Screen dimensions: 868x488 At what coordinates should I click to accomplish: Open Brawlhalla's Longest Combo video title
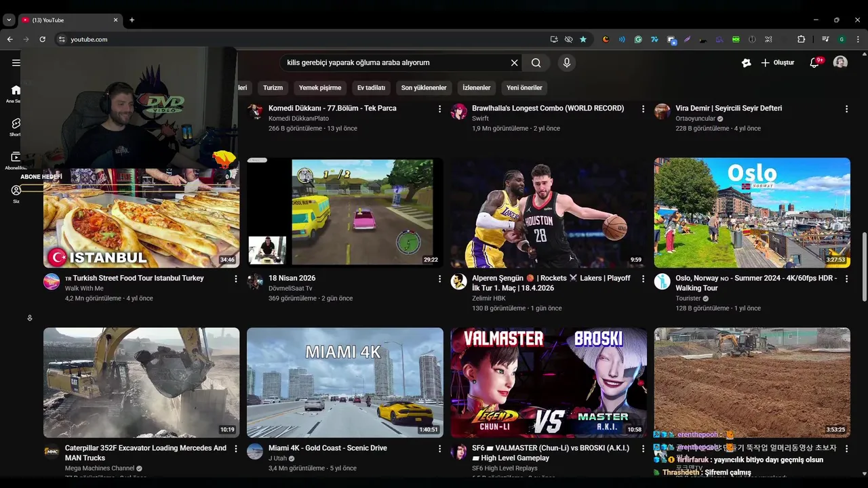tap(548, 108)
